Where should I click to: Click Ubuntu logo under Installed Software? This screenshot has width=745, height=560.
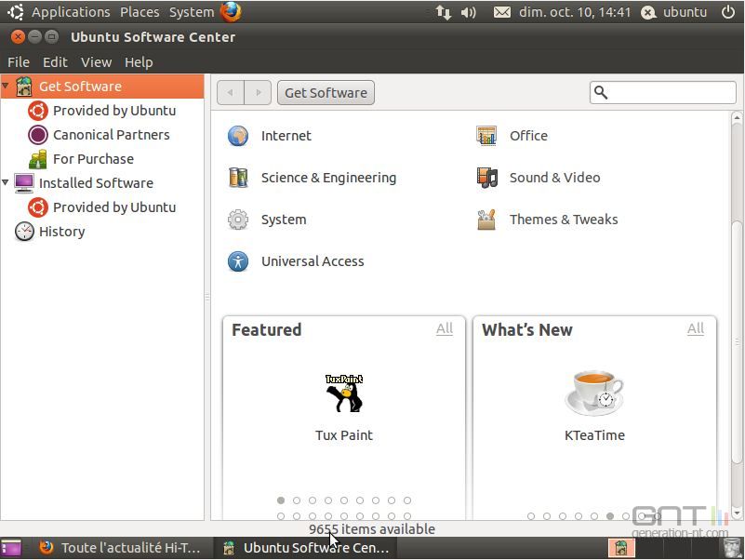point(37,207)
